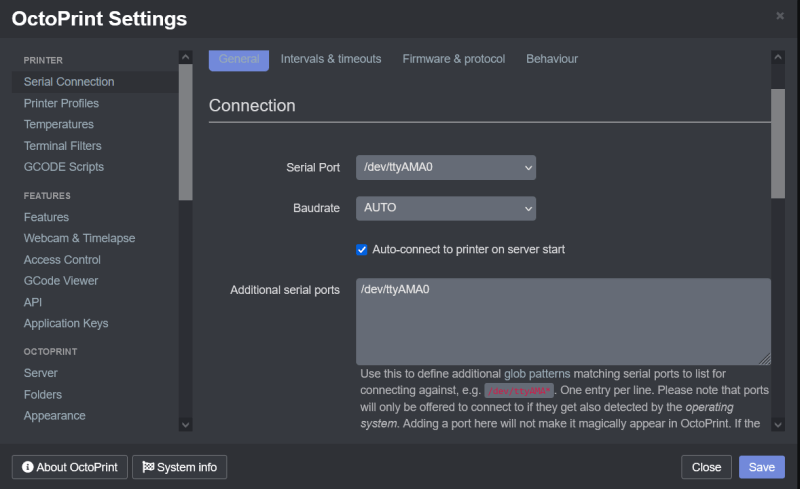This screenshot has height=489, width=800.
Task: Click content pane scrollbar down arrow
Action: (x=778, y=424)
